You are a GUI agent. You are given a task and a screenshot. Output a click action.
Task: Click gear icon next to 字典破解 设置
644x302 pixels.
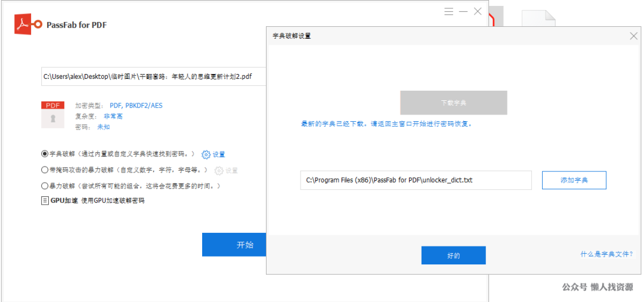[206, 155]
